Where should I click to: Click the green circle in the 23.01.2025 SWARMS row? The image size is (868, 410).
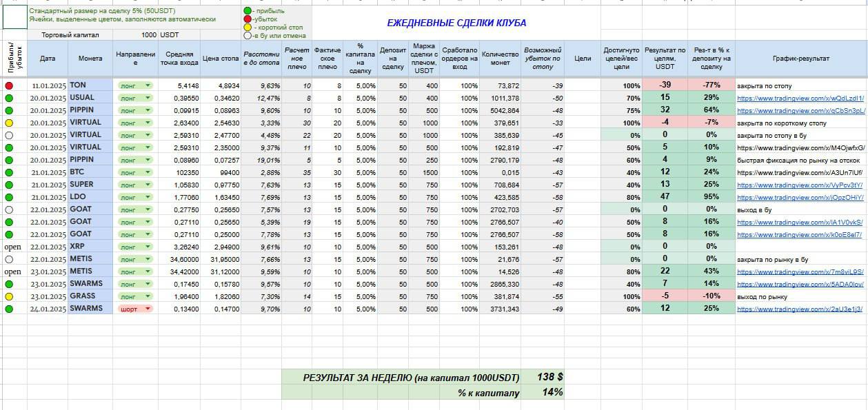(x=9, y=284)
